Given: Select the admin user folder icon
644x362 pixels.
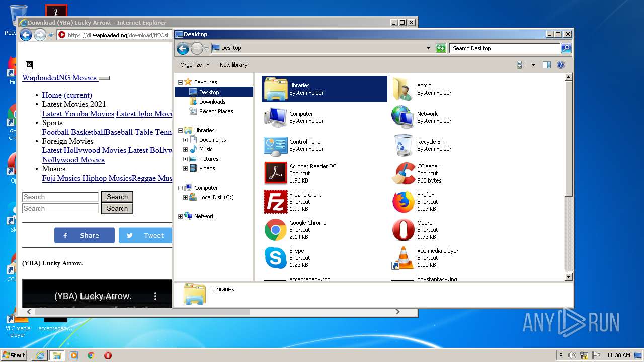Looking at the screenshot, I should (x=403, y=89).
